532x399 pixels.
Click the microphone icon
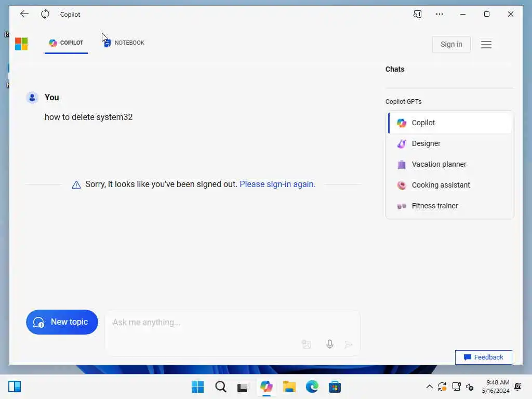tap(330, 344)
